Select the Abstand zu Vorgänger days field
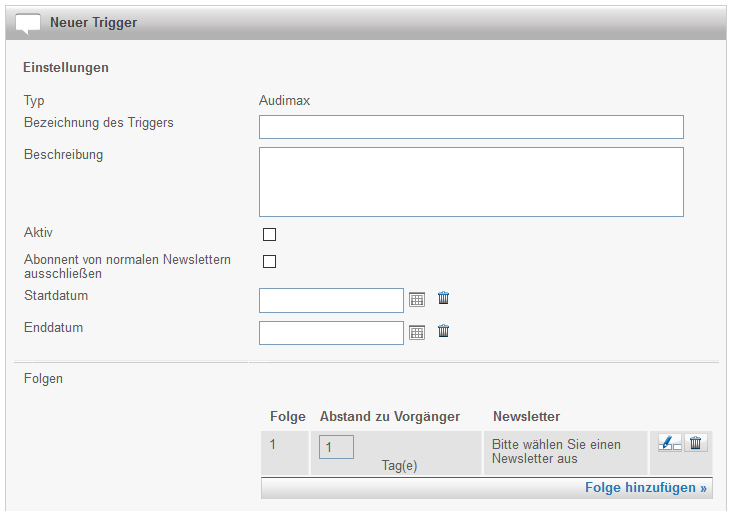The height and width of the screenshot is (516, 732). coord(336,447)
